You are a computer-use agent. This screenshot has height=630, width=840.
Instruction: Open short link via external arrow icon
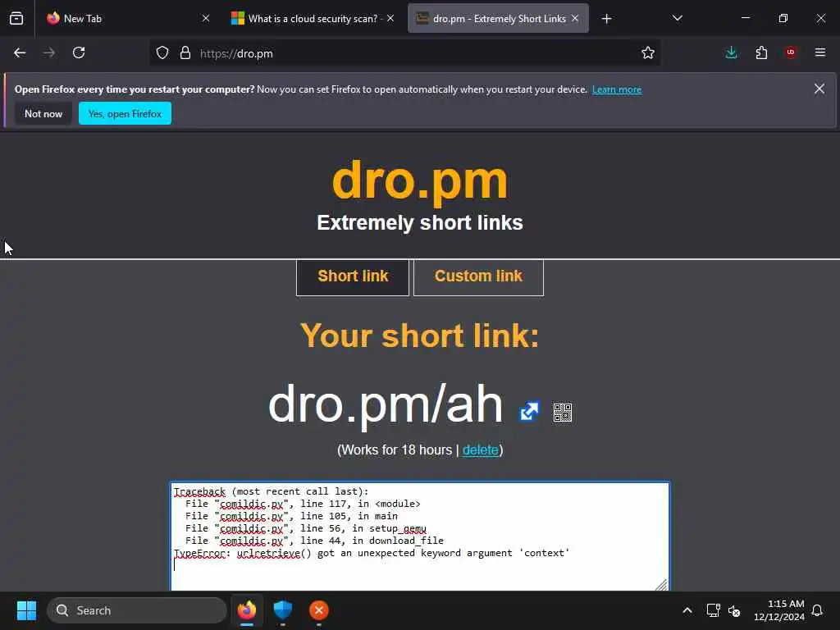pos(529,412)
